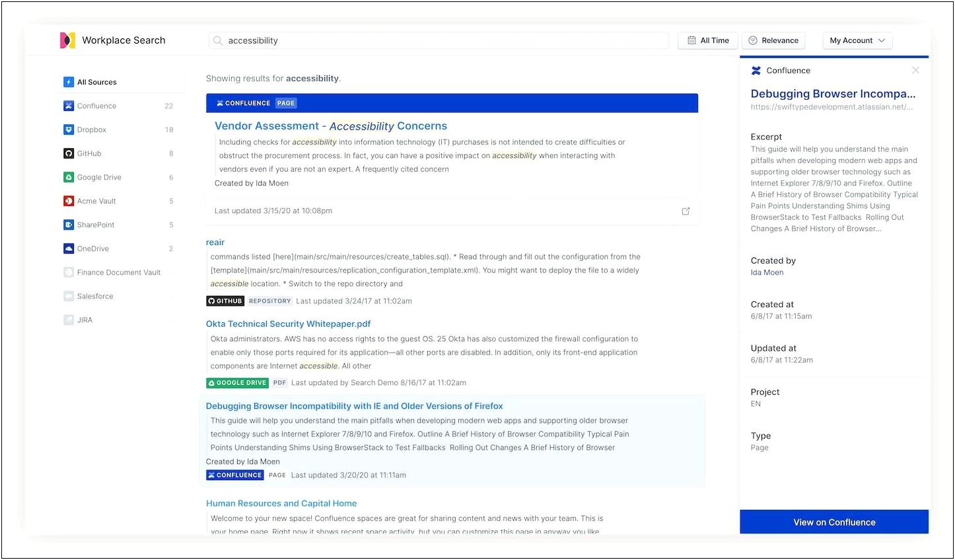Image resolution: width=955 pixels, height=560 pixels.
Task: Open Vendor Assessment - Accessibility Concerns result
Action: tap(331, 126)
